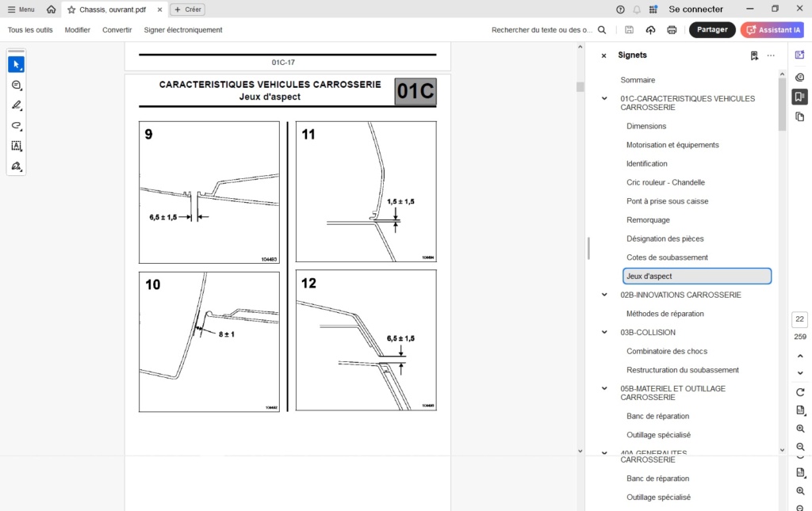
Task: Focus the Rechercher du texte search field
Action: point(542,30)
